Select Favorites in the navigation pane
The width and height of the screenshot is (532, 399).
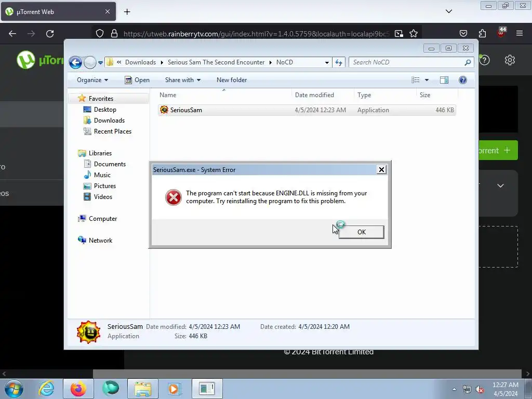pos(101,98)
